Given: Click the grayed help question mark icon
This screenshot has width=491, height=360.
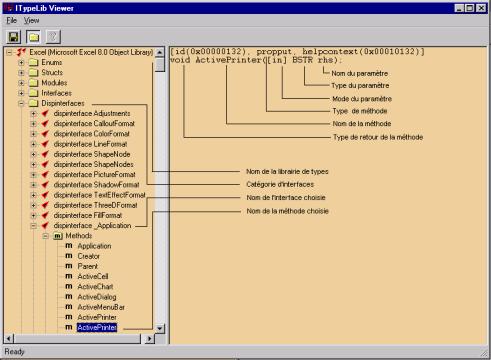Looking at the screenshot, I should pos(53,37).
